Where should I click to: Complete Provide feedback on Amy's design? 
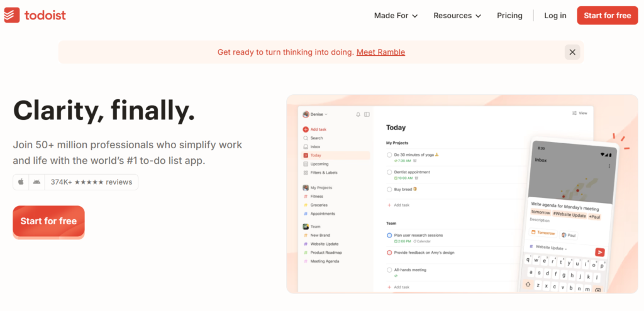(389, 253)
